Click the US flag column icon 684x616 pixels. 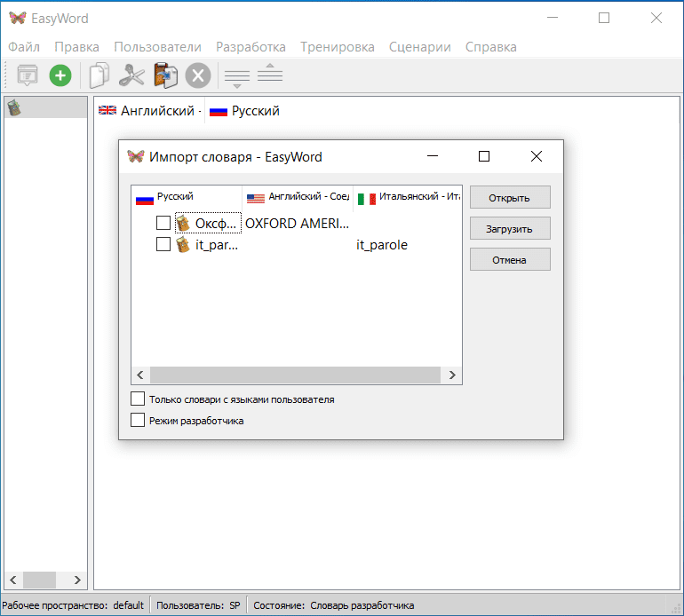(x=256, y=199)
